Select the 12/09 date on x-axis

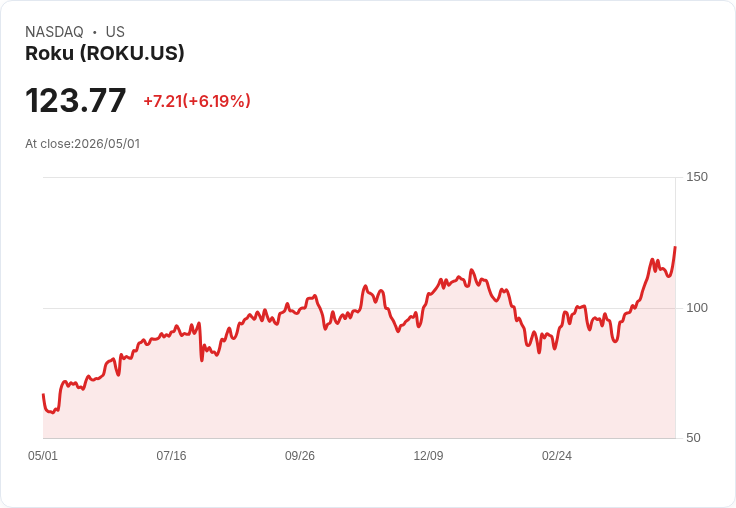pyautogui.click(x=428, y=456)
